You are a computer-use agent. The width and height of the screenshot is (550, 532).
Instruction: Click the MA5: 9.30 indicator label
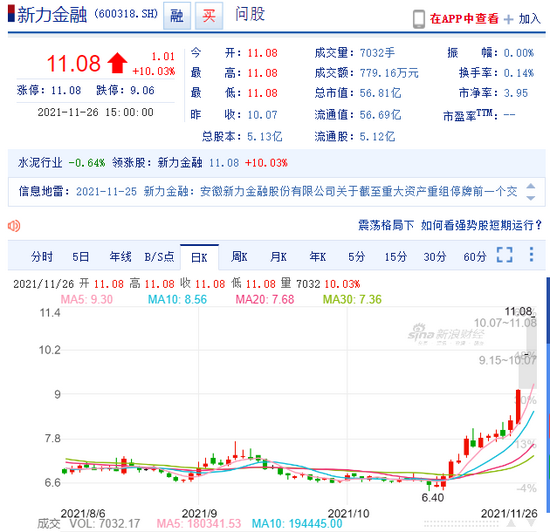click(x=87, y=299)
